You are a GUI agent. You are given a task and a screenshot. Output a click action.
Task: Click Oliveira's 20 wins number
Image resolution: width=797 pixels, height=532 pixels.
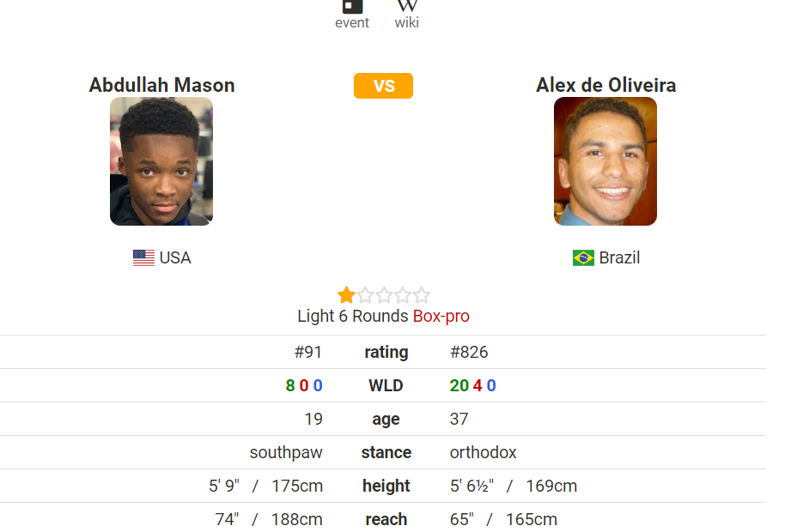[x=459, y=386]
